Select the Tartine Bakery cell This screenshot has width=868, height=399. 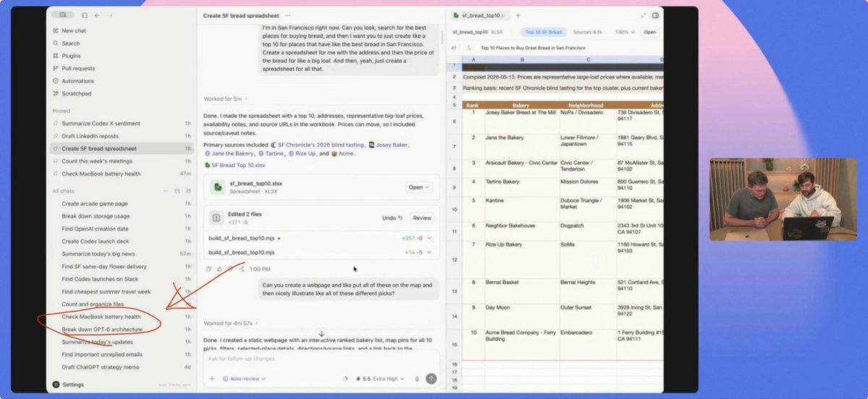(522, 186)
